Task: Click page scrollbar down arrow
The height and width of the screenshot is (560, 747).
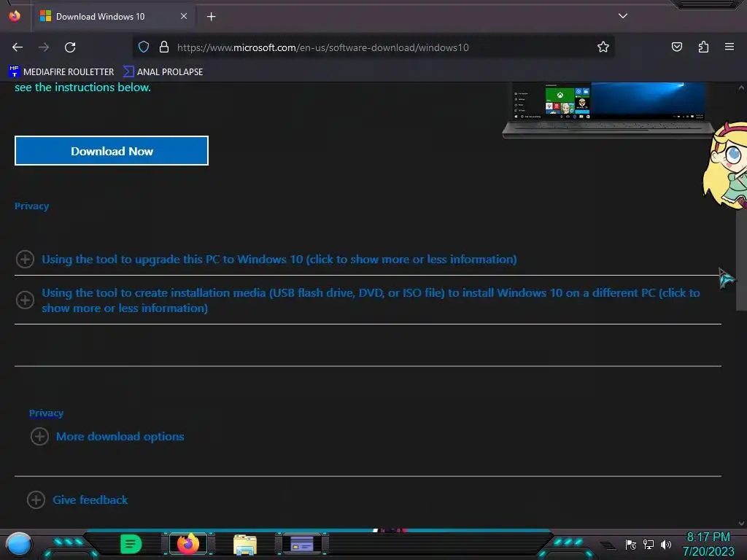Action: pos(741,524)
